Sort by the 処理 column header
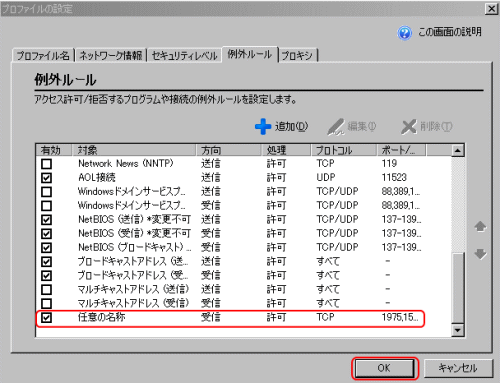 click(x=286, y=150)
